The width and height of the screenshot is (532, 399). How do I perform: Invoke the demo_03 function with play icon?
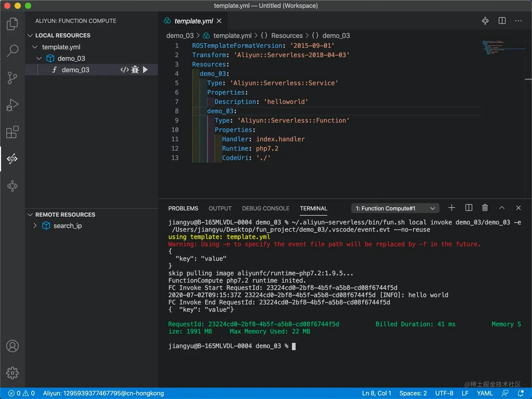145,70
